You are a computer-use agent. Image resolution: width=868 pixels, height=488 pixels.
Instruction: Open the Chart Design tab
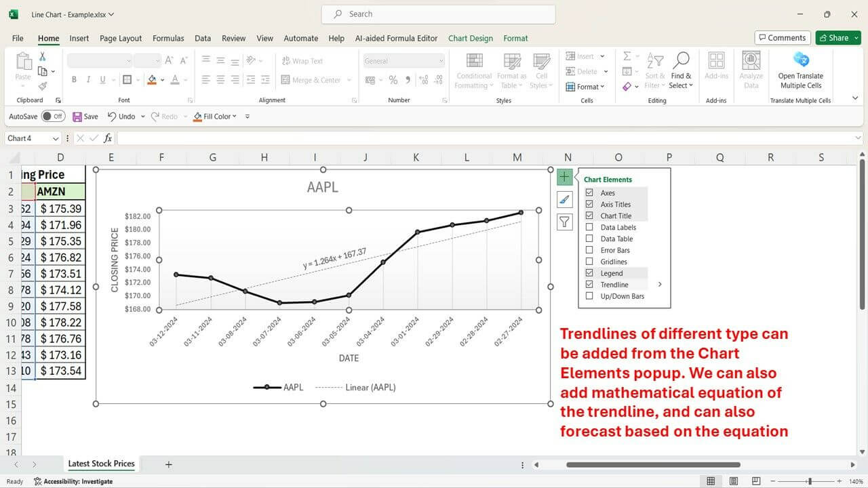coord(471,39)
